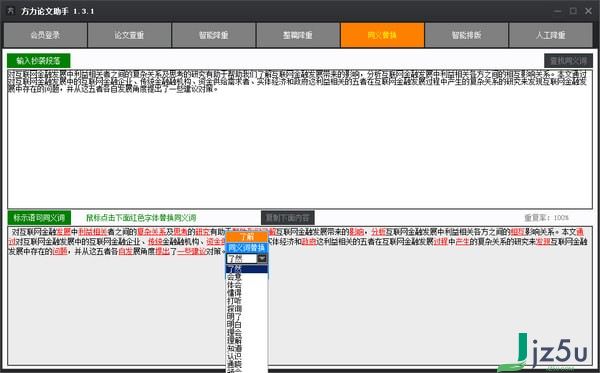This screenshot has height=373, width=600.
Task: Click the synonym combo box field showing 了然
Action: (241, 259)
